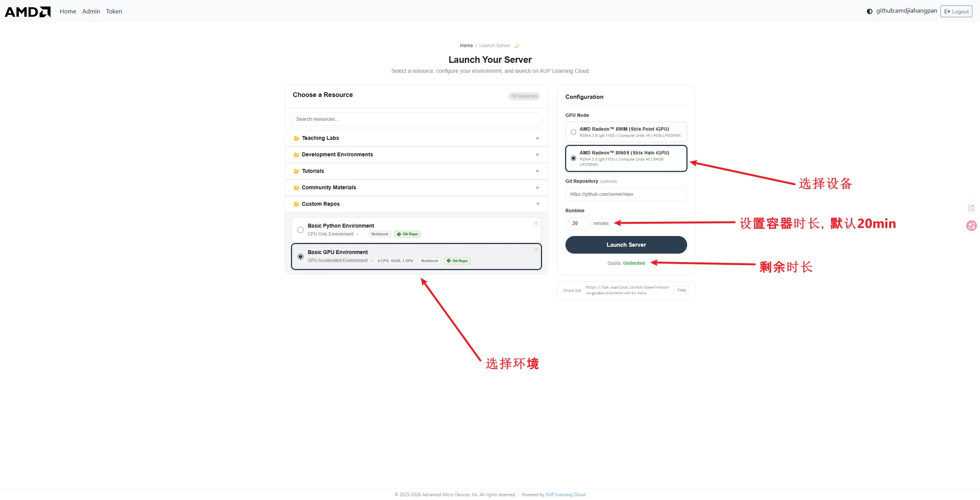Click the Launch Server button
This screenshot has width=980, height=500.
[x=626, y=245]
